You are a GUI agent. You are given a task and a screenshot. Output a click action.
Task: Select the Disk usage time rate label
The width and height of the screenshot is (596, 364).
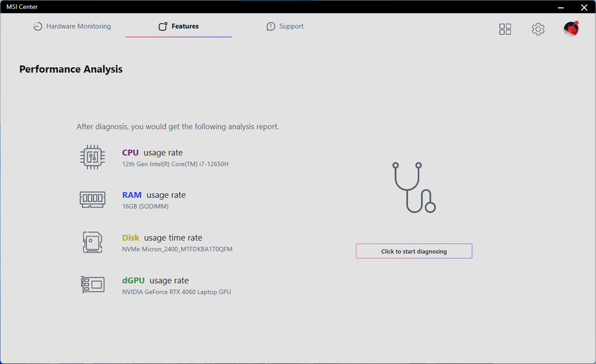[162, 238]
